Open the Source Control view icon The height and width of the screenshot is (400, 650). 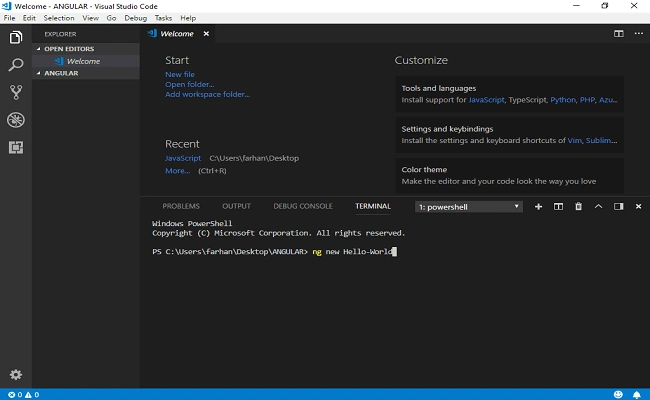pyautogui.click(x=16, y=92)
